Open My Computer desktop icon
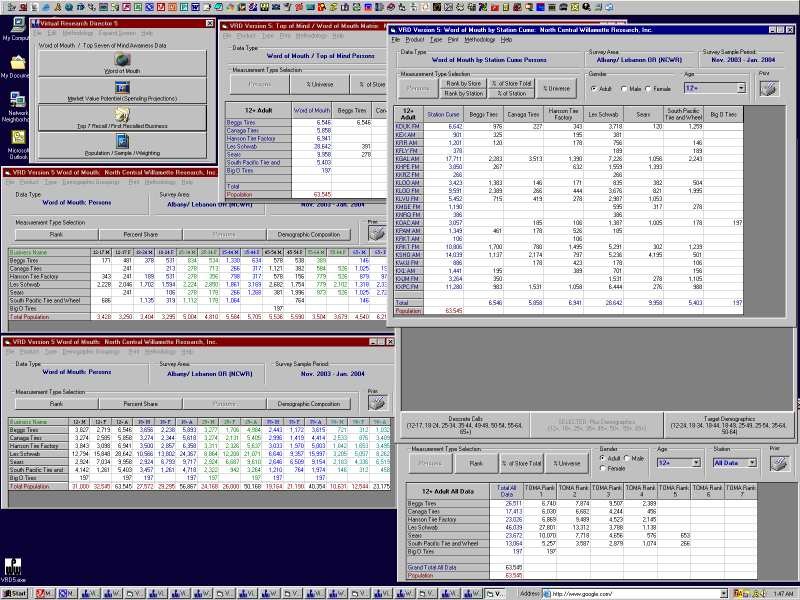 (x=16, y=29)
